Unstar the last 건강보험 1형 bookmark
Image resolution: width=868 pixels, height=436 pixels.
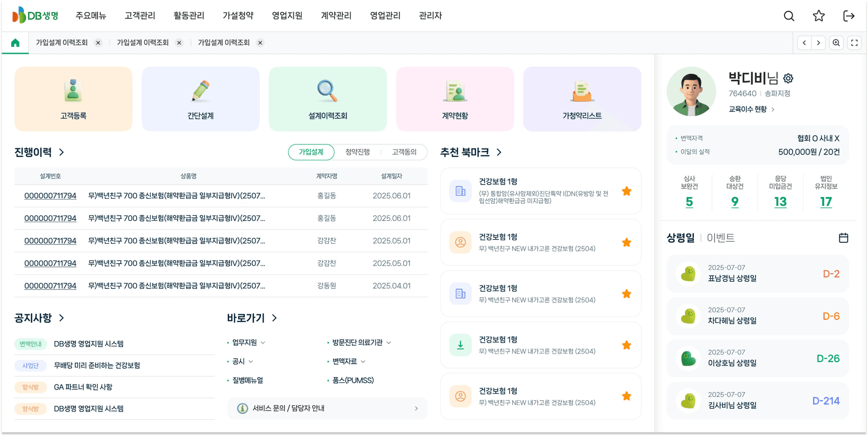pyautogui.click(x=627, y=396)
